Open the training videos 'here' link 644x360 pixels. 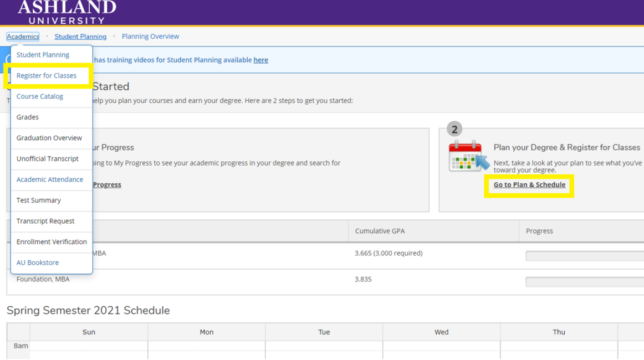pos(260,60)
